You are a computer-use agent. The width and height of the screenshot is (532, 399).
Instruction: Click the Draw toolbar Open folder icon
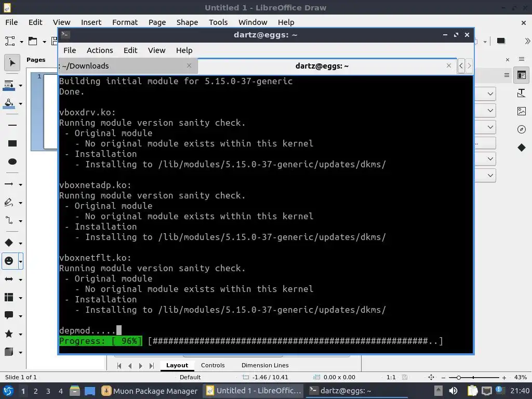click(33, 42)
